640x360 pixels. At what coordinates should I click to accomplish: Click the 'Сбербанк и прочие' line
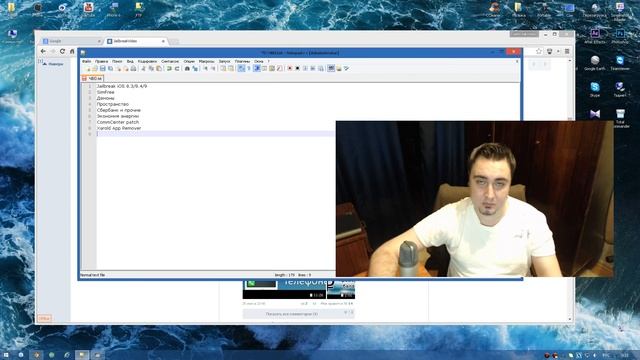[119, 110]
